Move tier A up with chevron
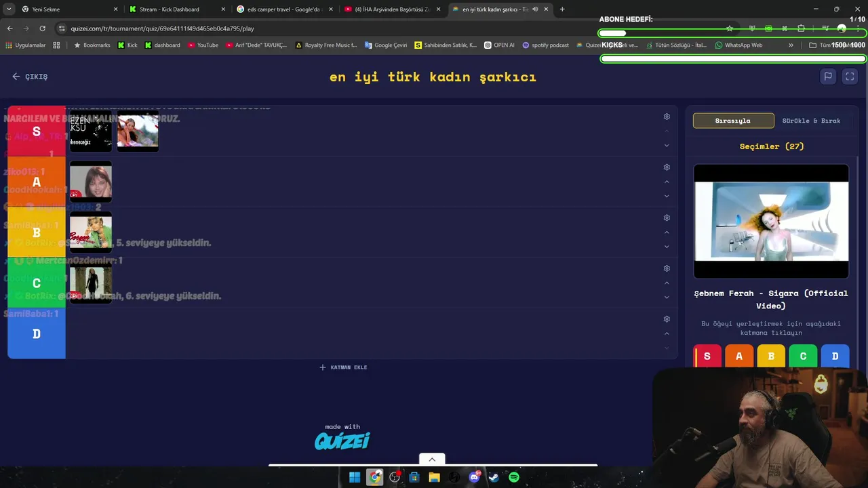The width and height of the screenshot is (868, 488). coord(667,182)
